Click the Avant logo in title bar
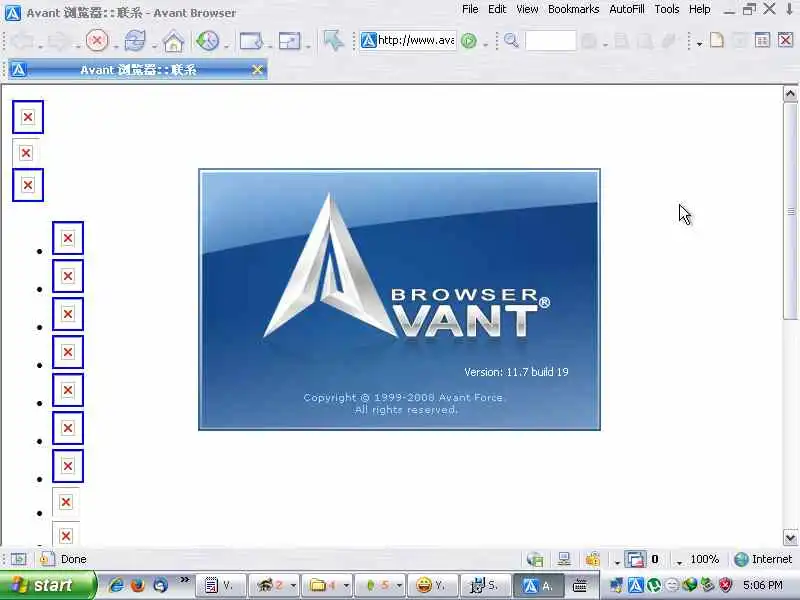The height and width of the screenshot is (600, 800). point(12,12)
